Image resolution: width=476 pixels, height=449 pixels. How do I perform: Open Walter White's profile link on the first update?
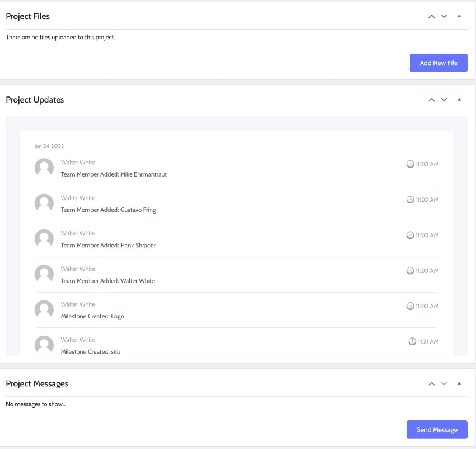tap(78, 162)
